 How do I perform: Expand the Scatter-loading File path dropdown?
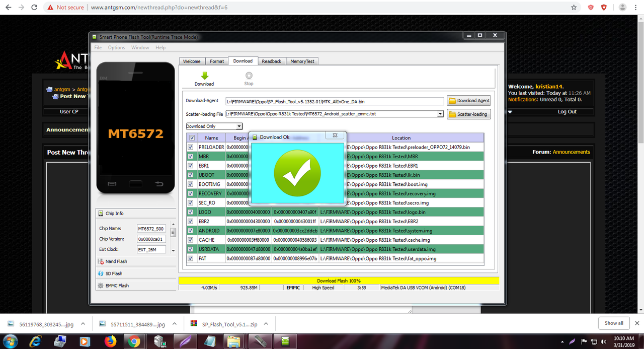[x=441, y=114]
